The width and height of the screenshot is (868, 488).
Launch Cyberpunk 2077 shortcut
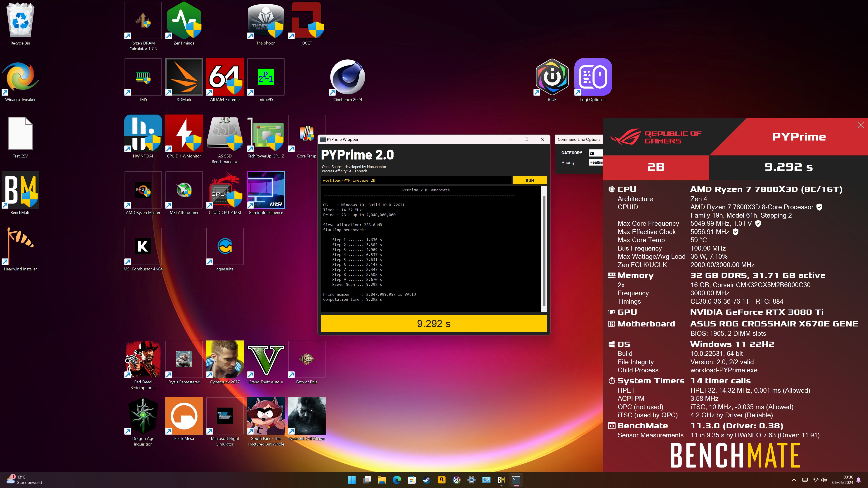tap(225, 363)
